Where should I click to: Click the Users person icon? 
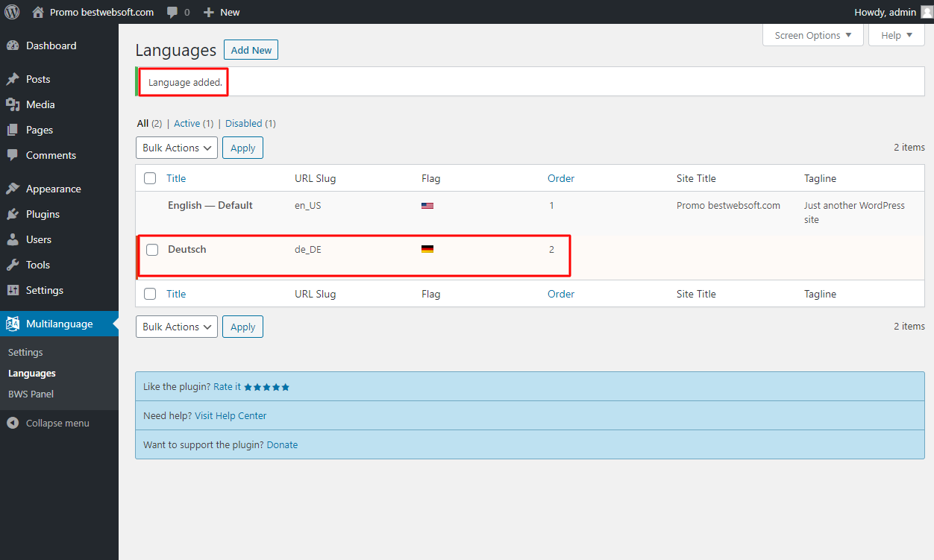tap(13, 239)
